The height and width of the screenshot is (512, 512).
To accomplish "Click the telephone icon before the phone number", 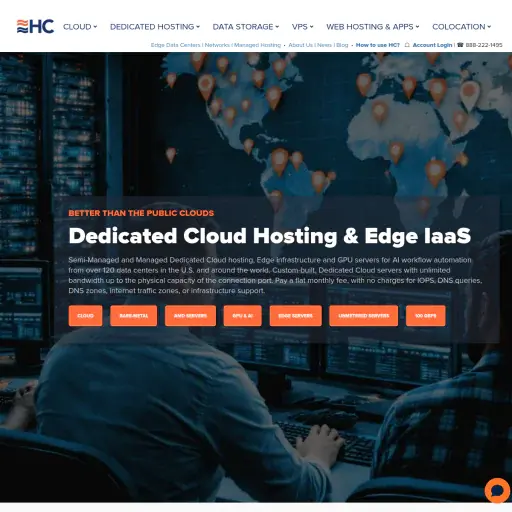I will coord(460,45).
